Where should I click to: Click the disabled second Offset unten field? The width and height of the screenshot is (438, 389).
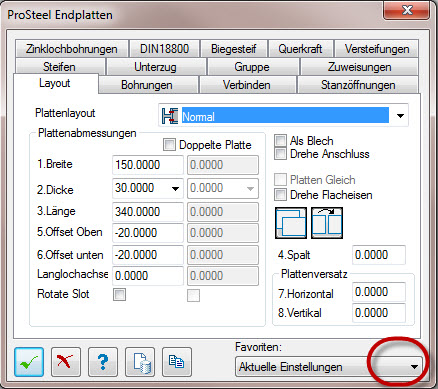point(223,255)
